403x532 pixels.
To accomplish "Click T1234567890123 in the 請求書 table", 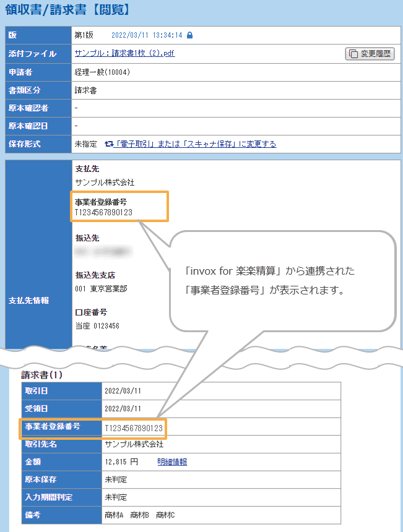I will click(134, 427).
